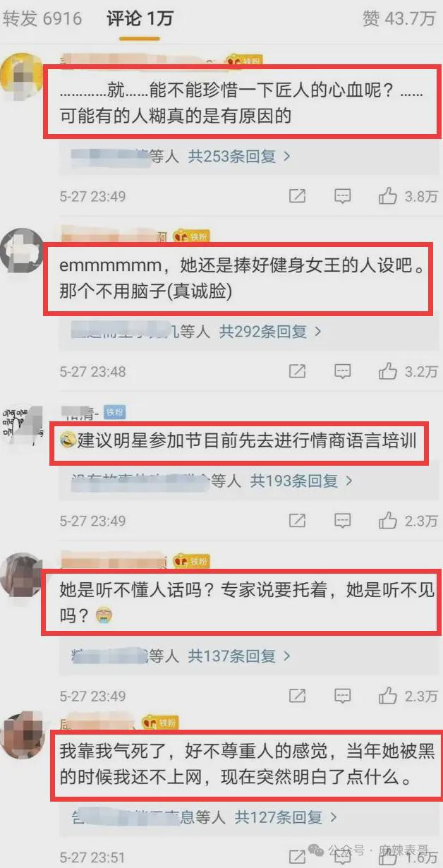Like the comment showing 3.2万 likes

388,370
